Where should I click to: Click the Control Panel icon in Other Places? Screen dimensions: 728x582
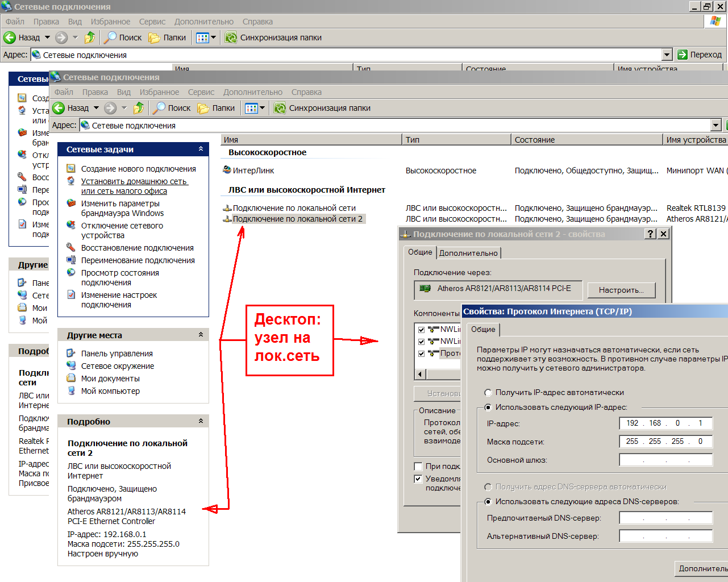(x=71, y=354)
